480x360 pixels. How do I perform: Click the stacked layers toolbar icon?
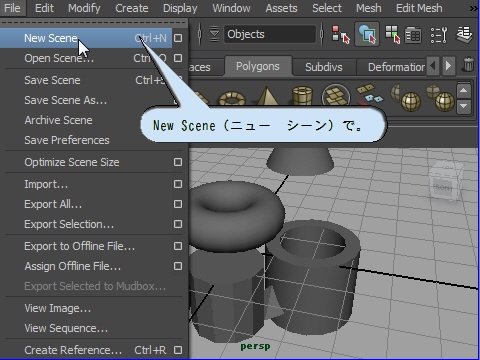click(464, 34)
